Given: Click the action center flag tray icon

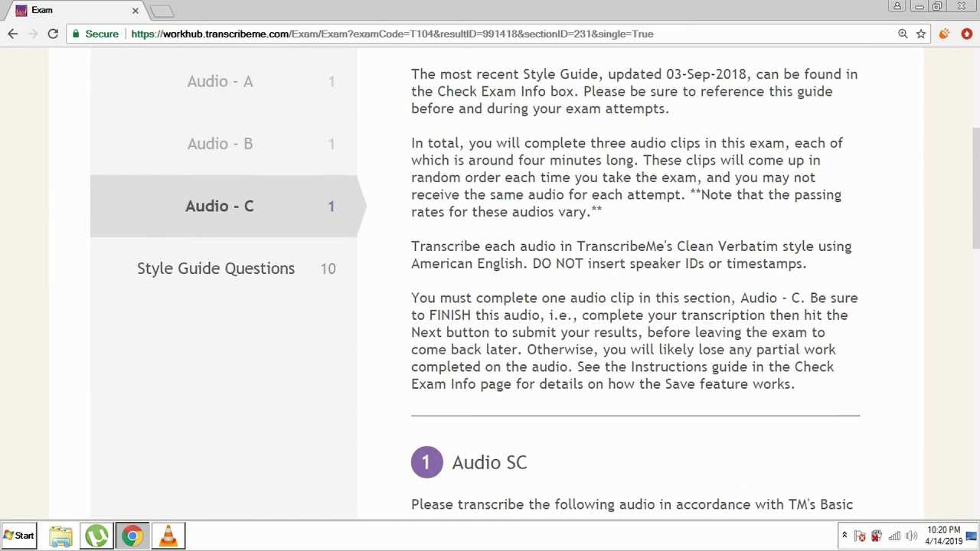Looking at the screenshot, I should click(860, 536).
